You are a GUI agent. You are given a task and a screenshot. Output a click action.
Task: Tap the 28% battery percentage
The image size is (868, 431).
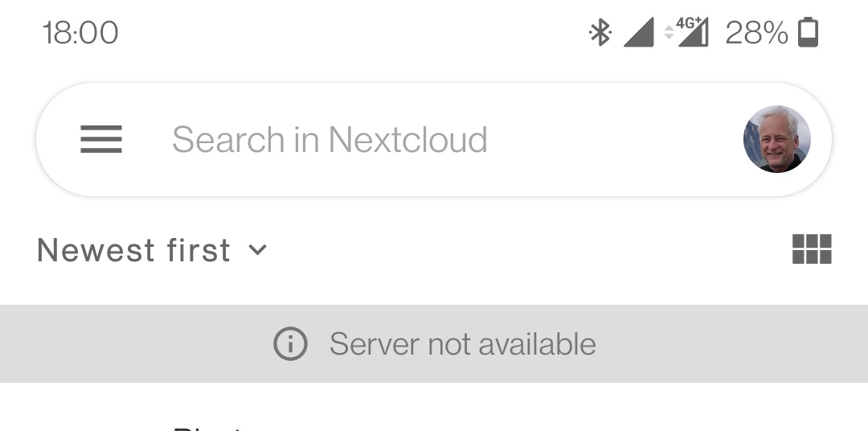point(756,33)
